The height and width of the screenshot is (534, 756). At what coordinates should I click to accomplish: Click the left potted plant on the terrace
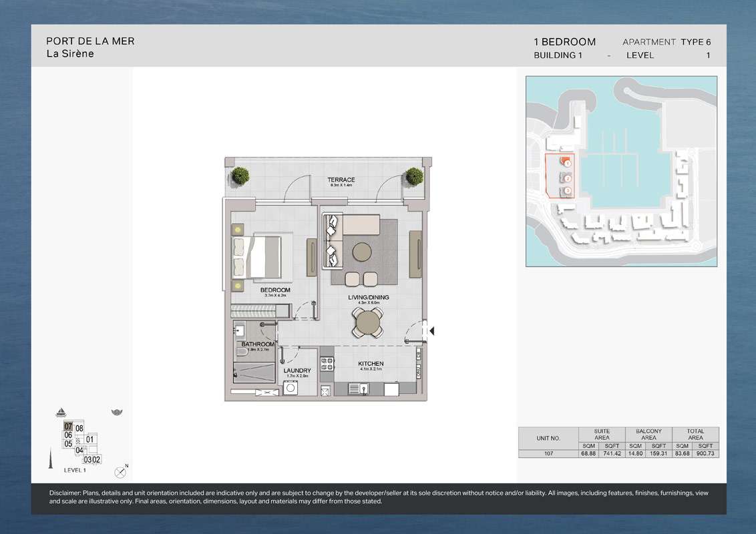click(x=240, y=176)
